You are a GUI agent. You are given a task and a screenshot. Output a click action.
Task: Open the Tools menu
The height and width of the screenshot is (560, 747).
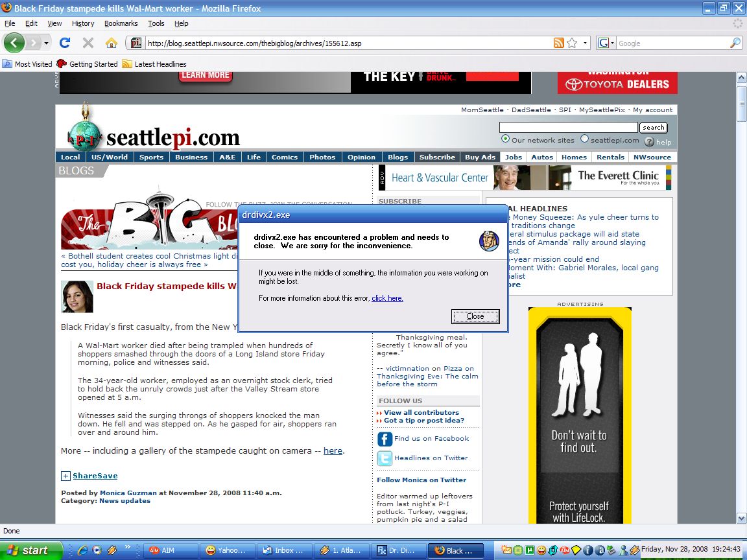pyautogui.click(x=156, y=23)
